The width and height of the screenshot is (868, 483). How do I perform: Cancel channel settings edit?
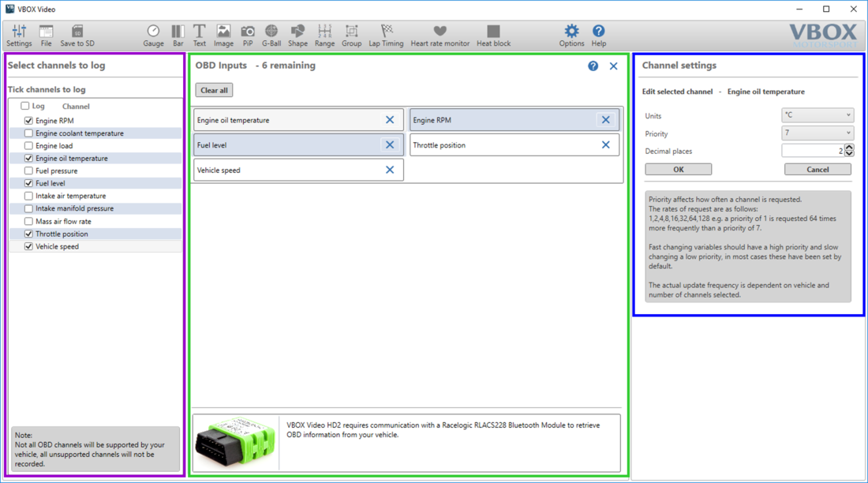tap(817, 170)
